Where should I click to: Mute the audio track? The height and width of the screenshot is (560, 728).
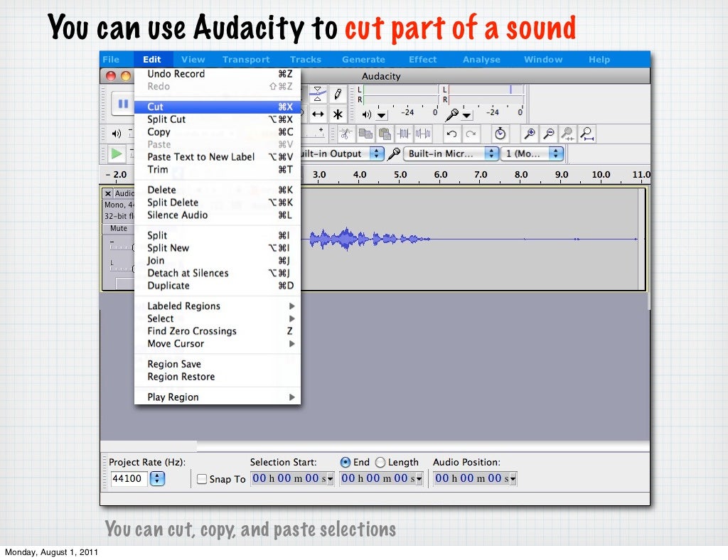point(119,228)
